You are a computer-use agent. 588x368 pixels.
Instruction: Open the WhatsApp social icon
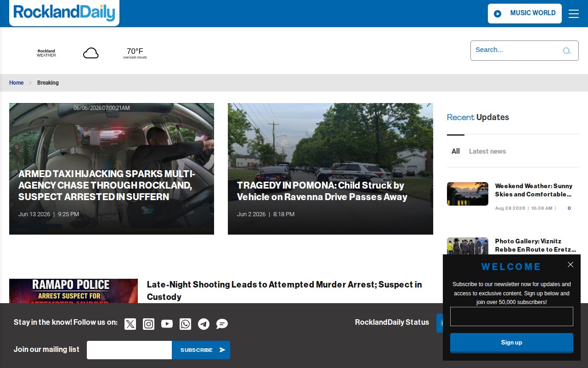pos(185,324)
